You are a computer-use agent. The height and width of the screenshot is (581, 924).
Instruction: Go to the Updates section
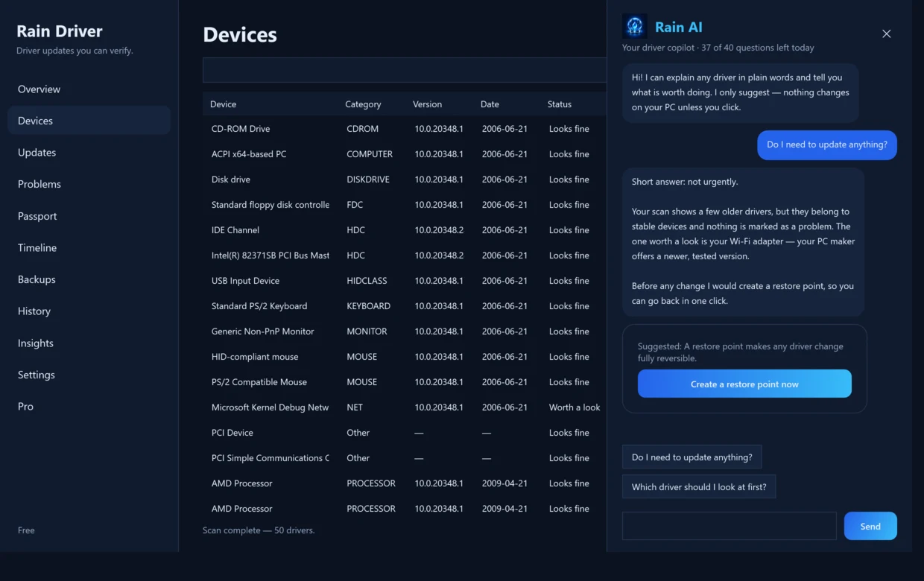[89, 152]
